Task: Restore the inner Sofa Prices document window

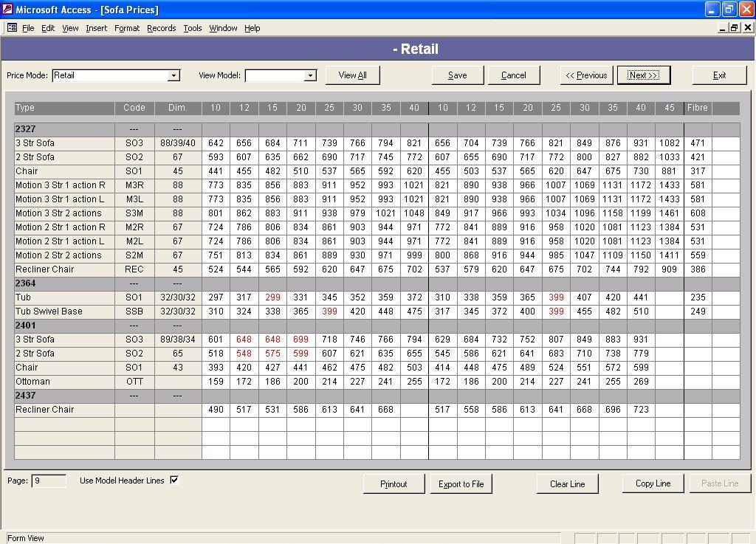Action: tap(734, 28)
